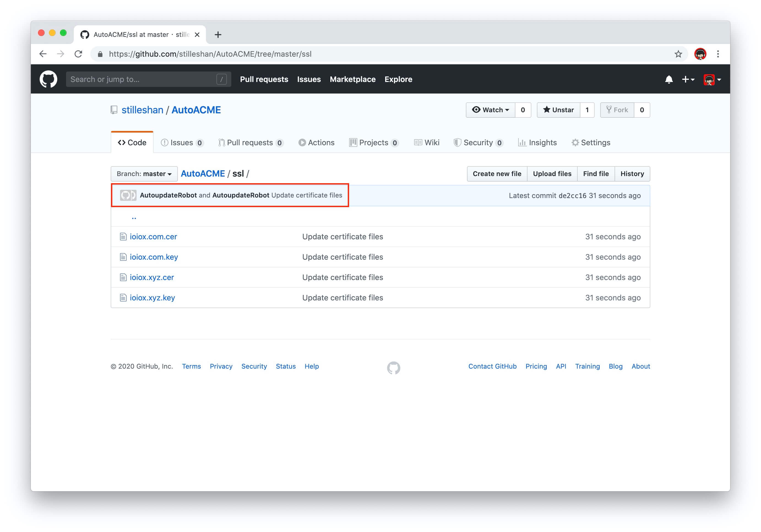The height and width of the screenshot is (532, 761).
Task: Open Privacy footer link
Action: [x=221, y=366]
